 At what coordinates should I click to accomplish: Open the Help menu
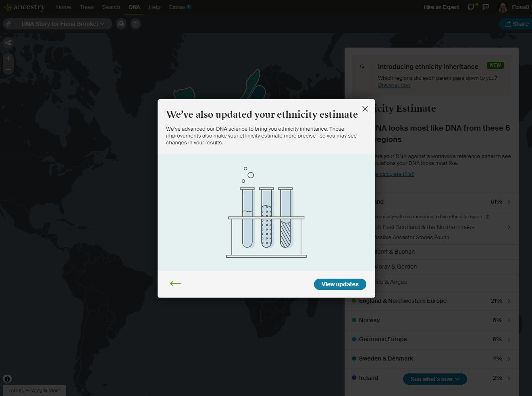pos(154,7)
